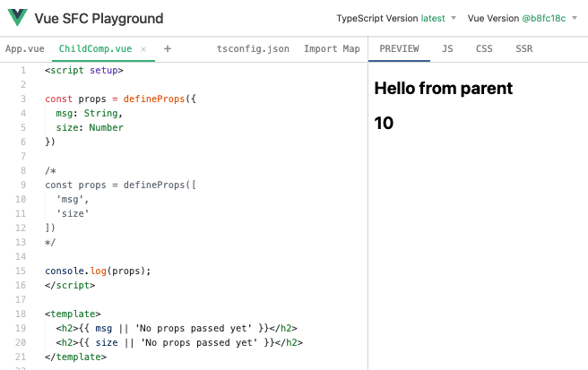Click the 'Hello from parent' preview heading

tap(444, 89)
